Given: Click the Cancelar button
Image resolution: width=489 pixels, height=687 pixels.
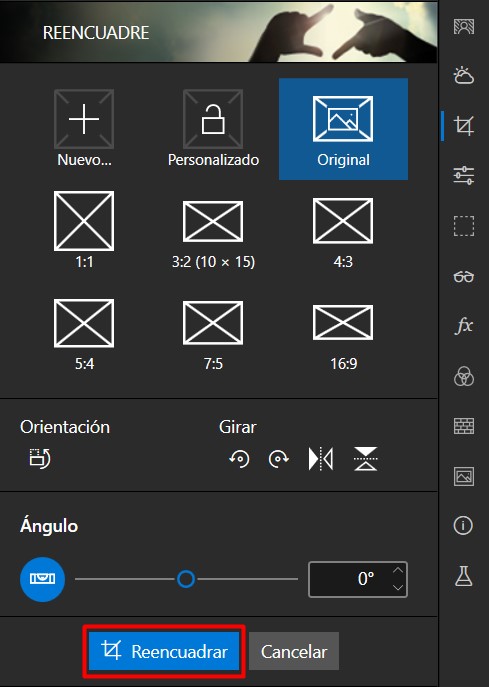Looking at the screenshot, I should point(294,652).
